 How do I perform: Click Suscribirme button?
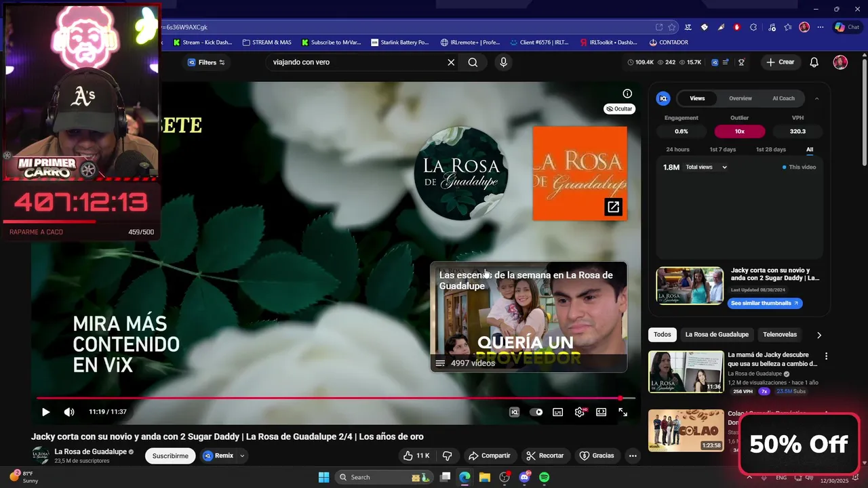coord(170,456)
